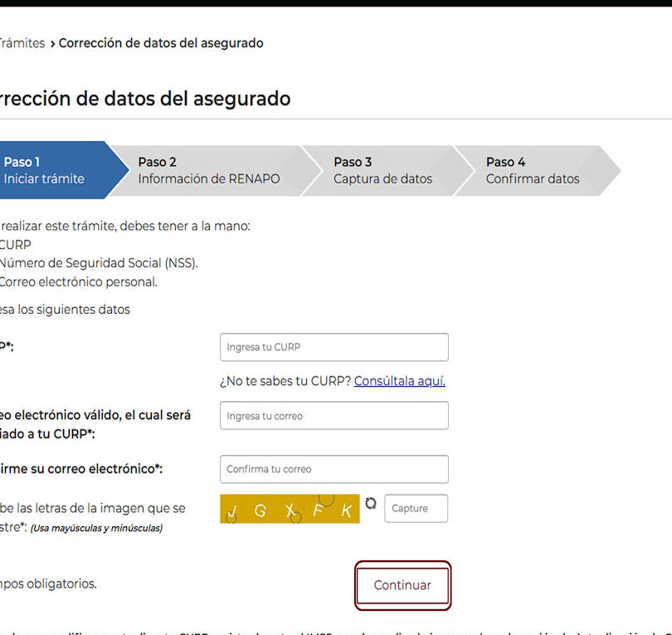Click the Número de Seguridad Social requirement
Image resolution: width=672 pixels, height=635 pixels.
[98, 263]
